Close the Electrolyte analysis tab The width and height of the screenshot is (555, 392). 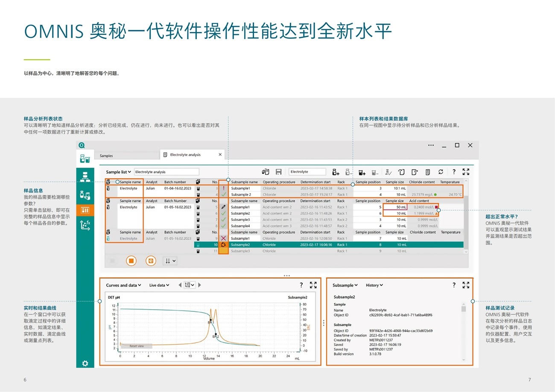click(220, 154)
